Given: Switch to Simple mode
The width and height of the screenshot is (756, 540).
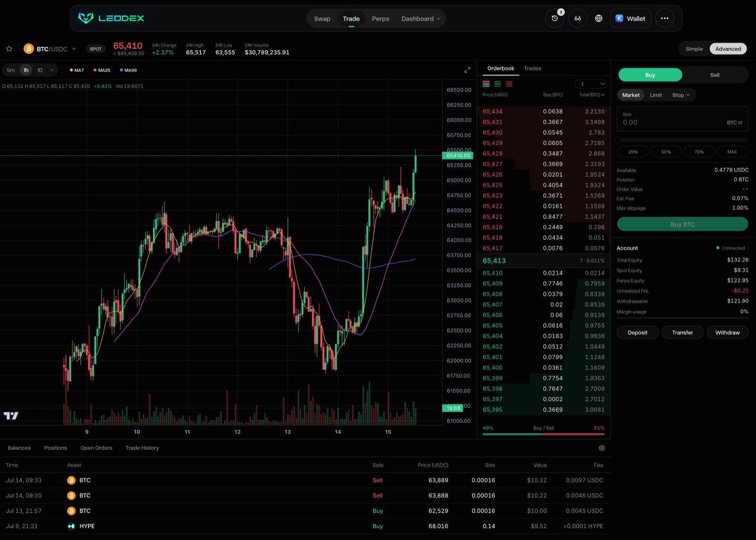Looking at the screenshot, I should [694, 49].
